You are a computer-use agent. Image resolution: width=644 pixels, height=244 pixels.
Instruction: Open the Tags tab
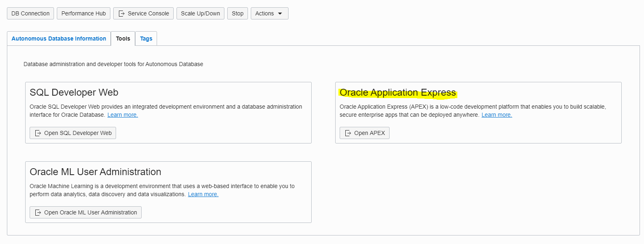pyautogui.click(x=146, y=39)
